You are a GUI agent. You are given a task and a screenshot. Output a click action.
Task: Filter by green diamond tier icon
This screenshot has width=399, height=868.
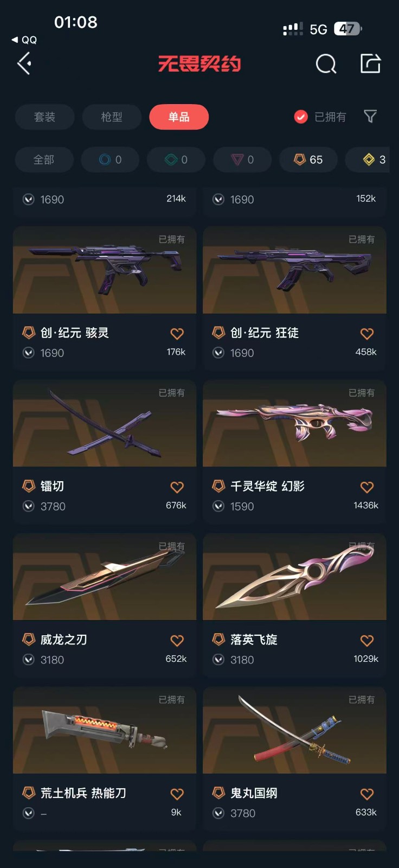[x=176, y=159]
